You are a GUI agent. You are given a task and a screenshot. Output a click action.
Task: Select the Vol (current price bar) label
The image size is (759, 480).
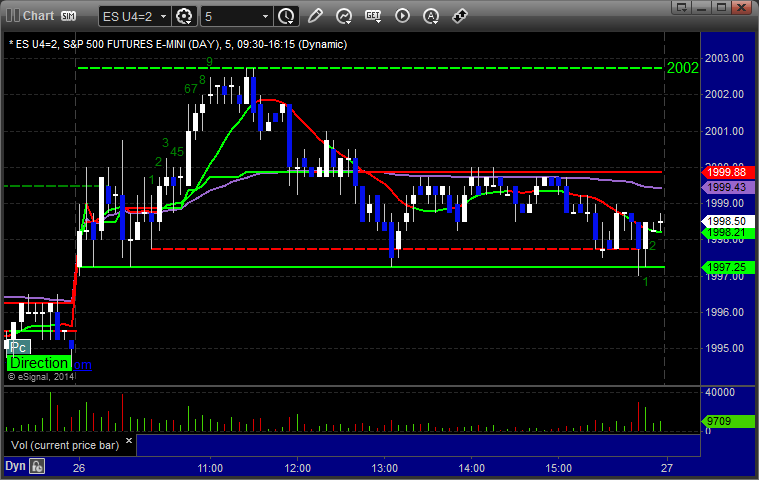tap(65, 445)
